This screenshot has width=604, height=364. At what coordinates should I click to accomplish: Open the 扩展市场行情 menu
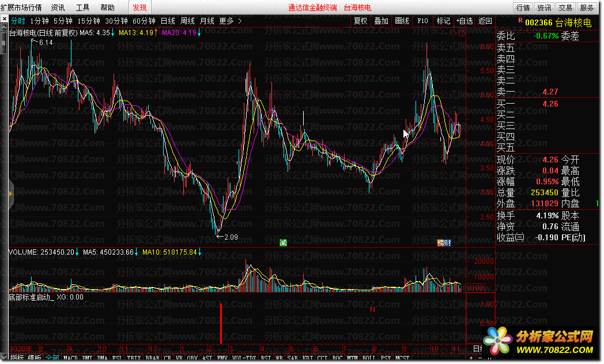pyautogui.click(x=21, y=7)
